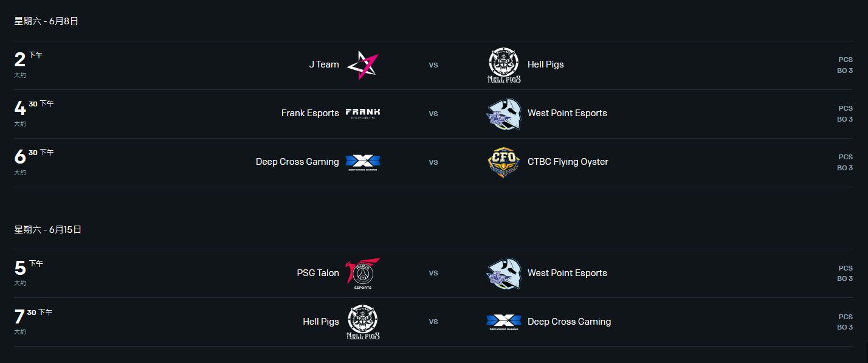Click the Hell Pigs logo on June 8

tap(504, 65)
